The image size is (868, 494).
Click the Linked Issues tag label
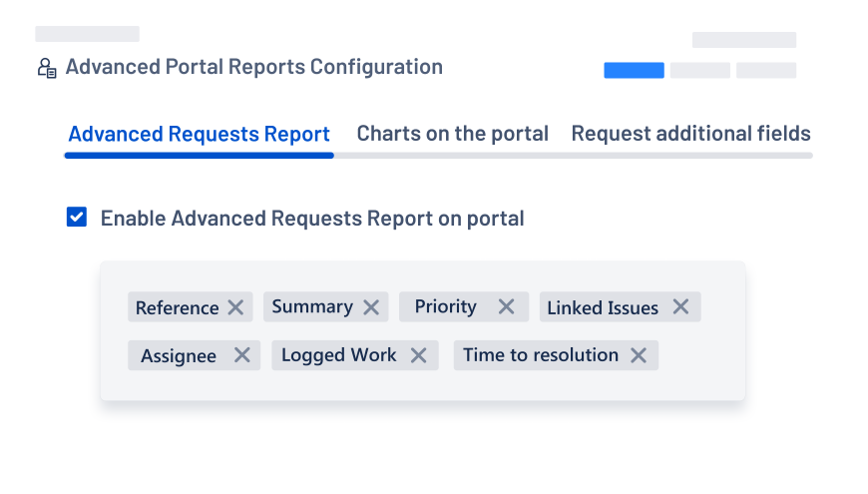[602, 307]
